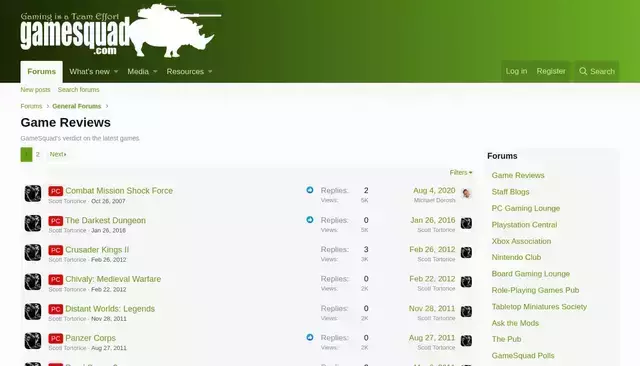Image resolution: width=640 pixels, height=366 pixels.
Task: Click the Search forums sub-navigation link
Action: 78,90
